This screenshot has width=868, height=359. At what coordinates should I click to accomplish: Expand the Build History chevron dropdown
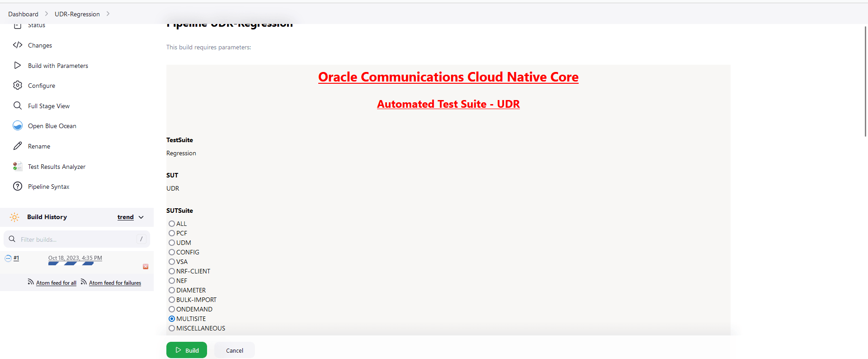click(x=141, y=217)
